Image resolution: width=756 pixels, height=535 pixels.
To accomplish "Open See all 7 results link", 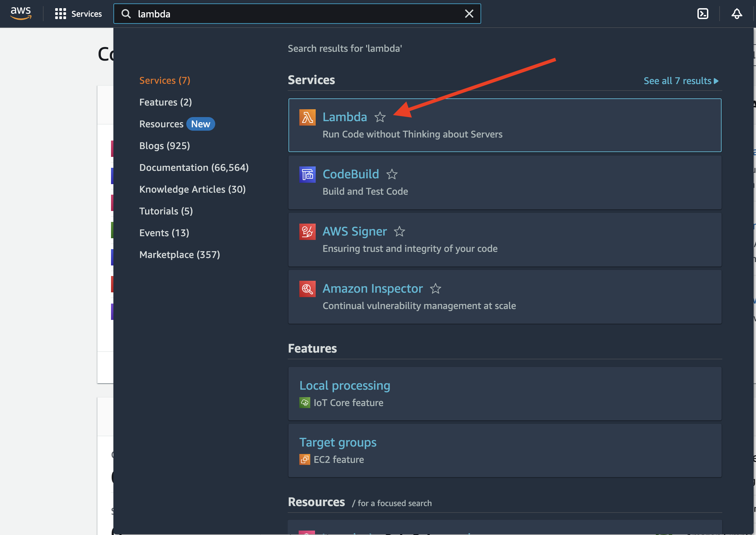I will pos(681,81).
